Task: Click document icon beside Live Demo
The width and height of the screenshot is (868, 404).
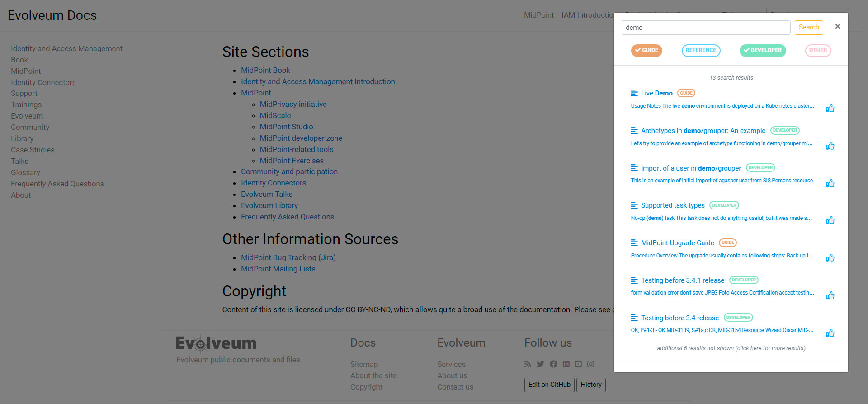Action: pos(634,93)
